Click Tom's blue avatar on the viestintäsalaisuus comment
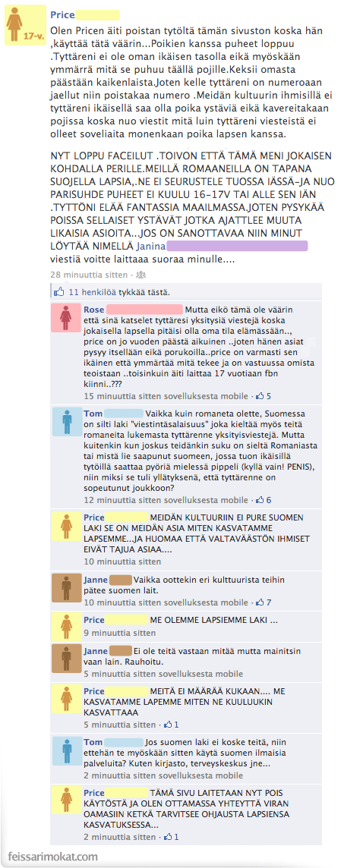The width and height of the screenshot is (344, 868). [x=65, y=423]
